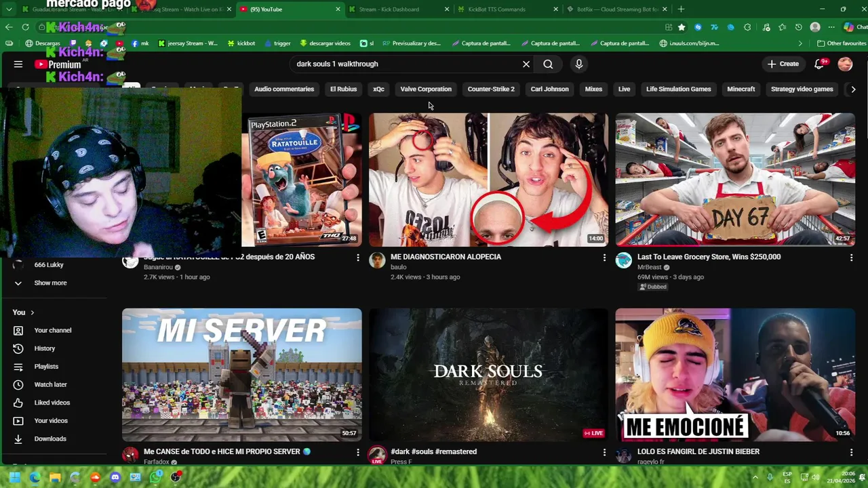
Task: Select the Valve Corporation filter chip
Action: tap(426, 89)
